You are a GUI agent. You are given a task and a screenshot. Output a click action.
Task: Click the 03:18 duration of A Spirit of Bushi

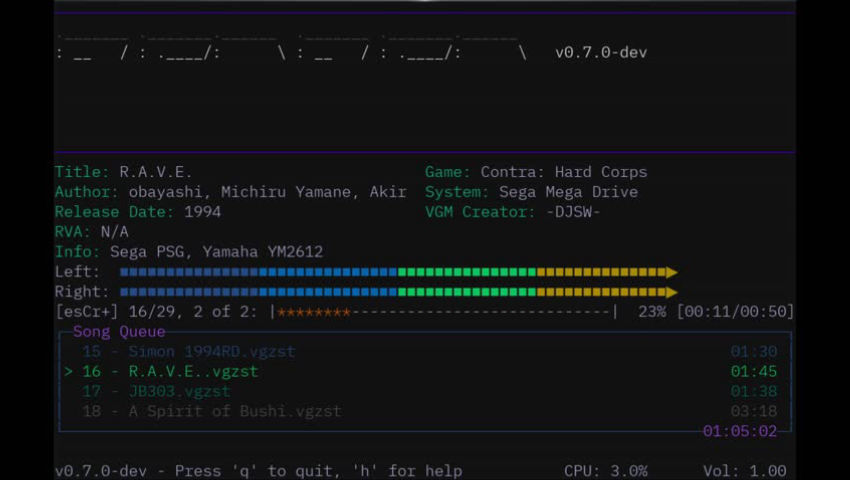(x=754, y=412)
